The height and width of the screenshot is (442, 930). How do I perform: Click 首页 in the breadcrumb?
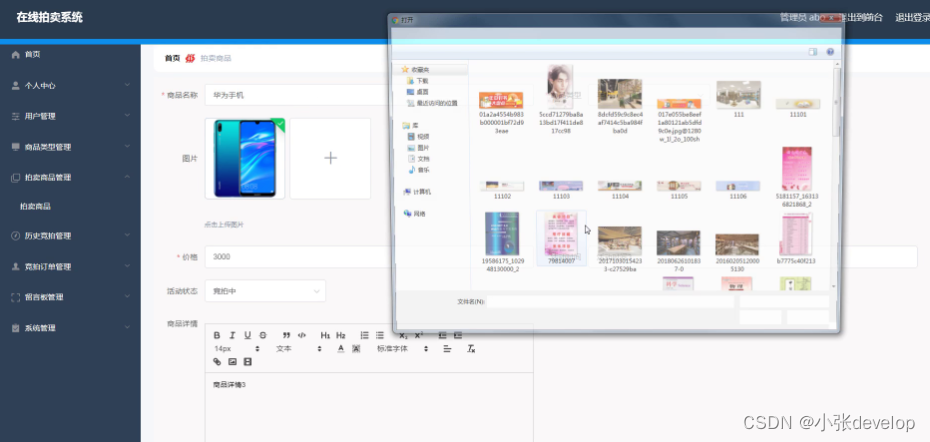click(x=172, y=58)
